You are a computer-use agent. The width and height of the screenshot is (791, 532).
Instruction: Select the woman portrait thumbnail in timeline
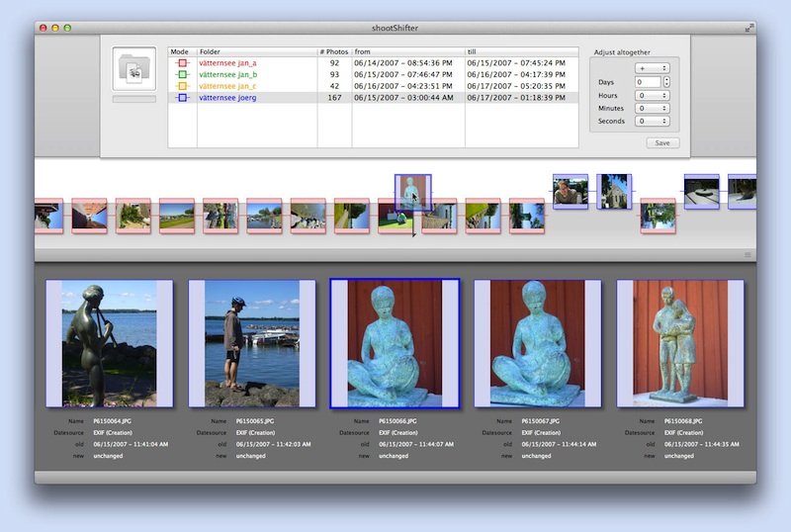[570, 191]
